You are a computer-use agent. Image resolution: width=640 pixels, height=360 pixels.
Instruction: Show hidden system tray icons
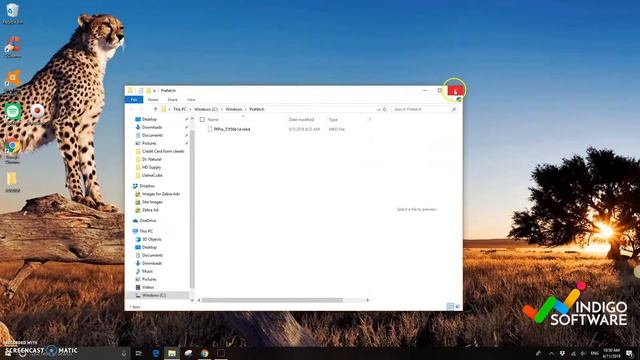(x=551, y=353)
